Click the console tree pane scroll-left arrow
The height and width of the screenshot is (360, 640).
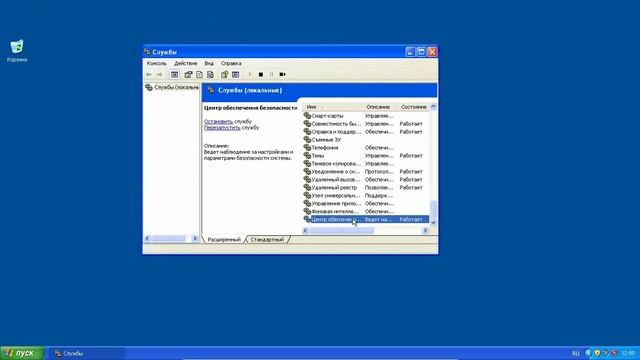point(147,238)
